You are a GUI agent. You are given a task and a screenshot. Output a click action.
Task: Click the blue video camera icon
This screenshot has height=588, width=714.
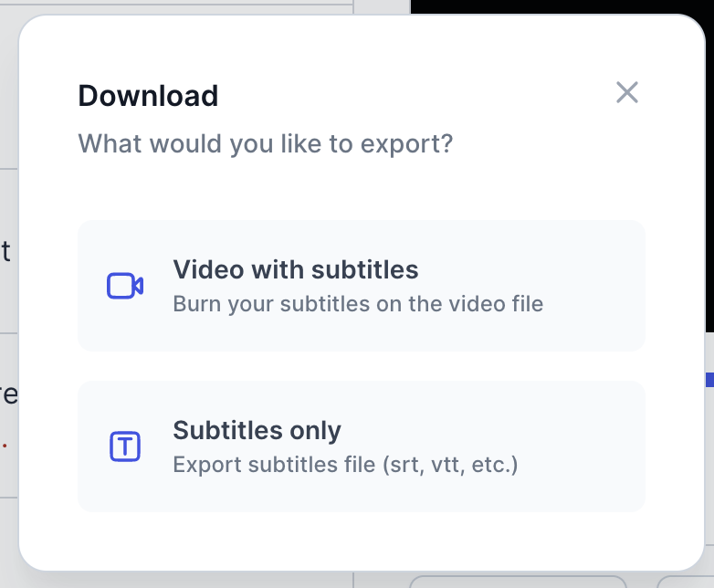coord(125,286)
